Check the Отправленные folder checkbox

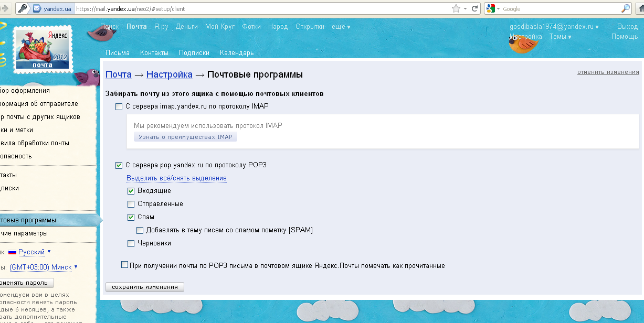pyautogui.click(x=131, y=204)
